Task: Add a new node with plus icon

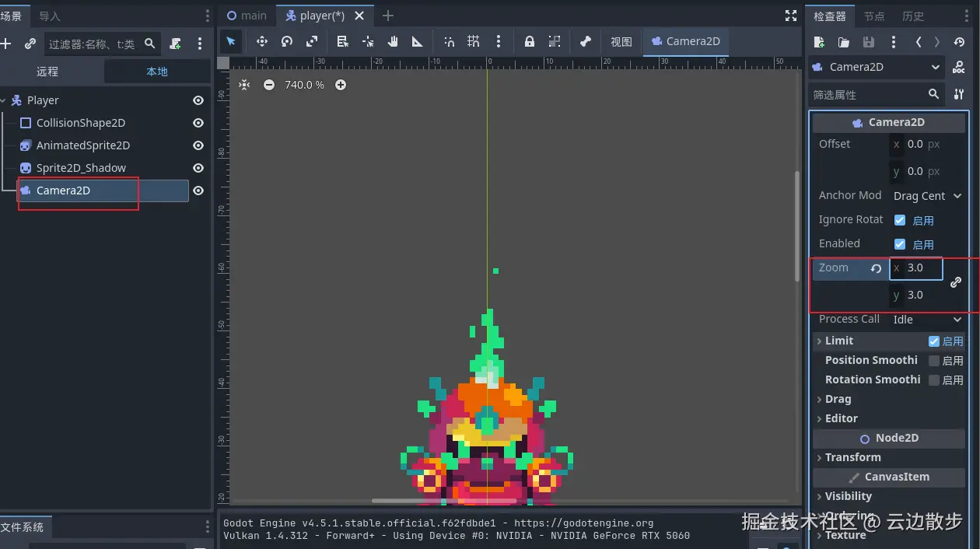Action: coord(6,44)
